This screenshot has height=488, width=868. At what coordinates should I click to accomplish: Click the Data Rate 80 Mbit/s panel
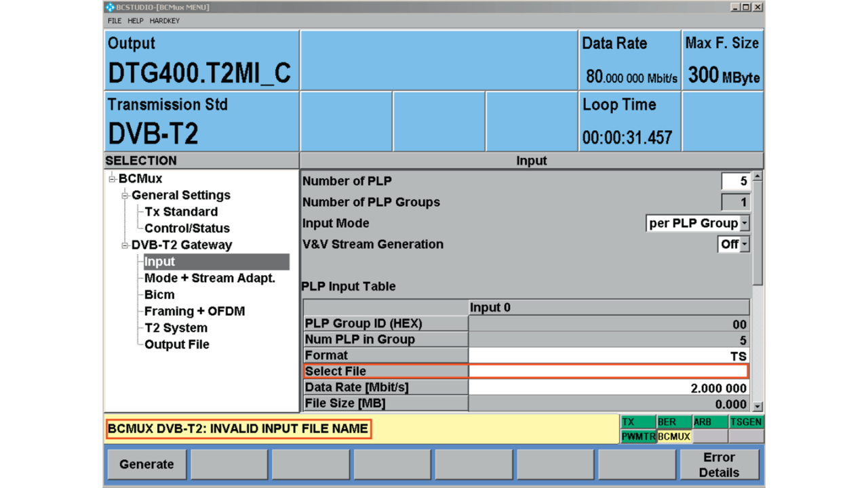(x=629, y=60)
